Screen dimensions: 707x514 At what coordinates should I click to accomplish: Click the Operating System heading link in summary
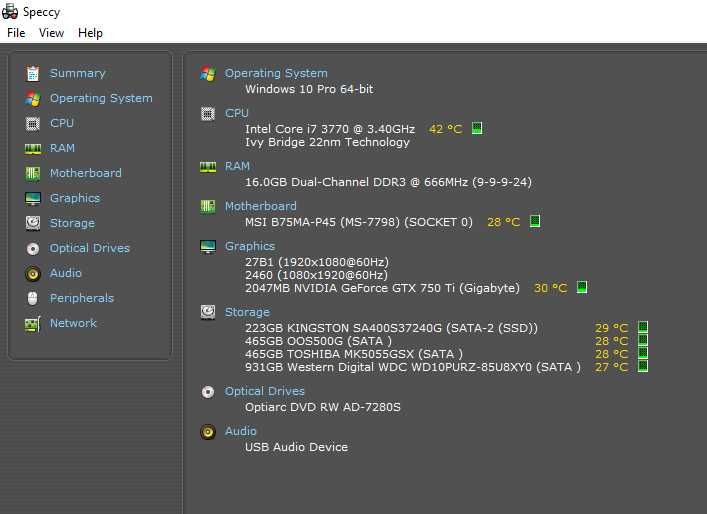coord(276,73)
